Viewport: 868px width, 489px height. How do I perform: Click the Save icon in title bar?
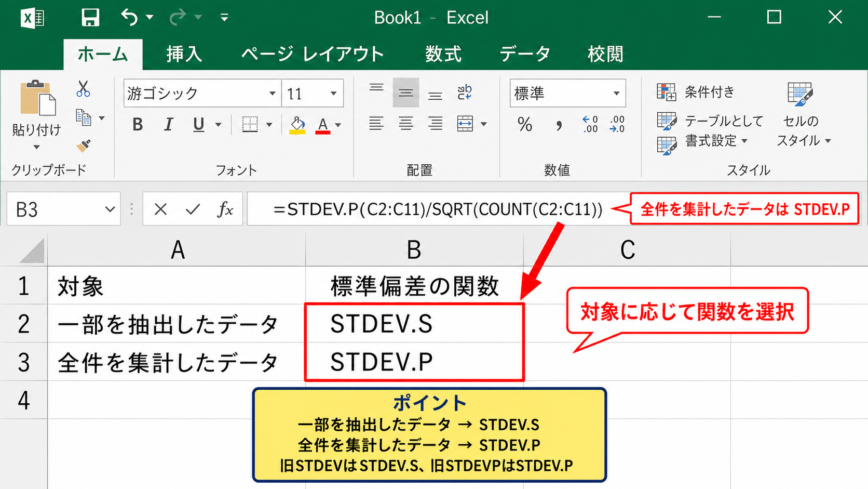pos(90,18)
